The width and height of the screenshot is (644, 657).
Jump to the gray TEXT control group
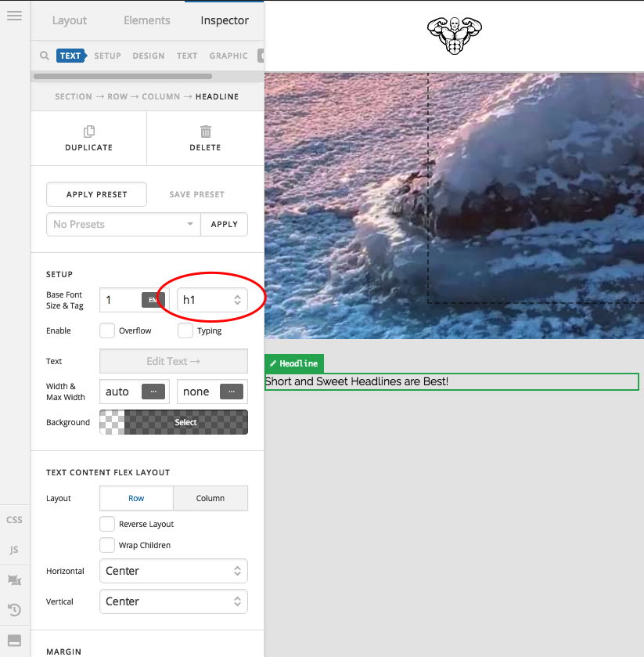(x=187, y=56)
